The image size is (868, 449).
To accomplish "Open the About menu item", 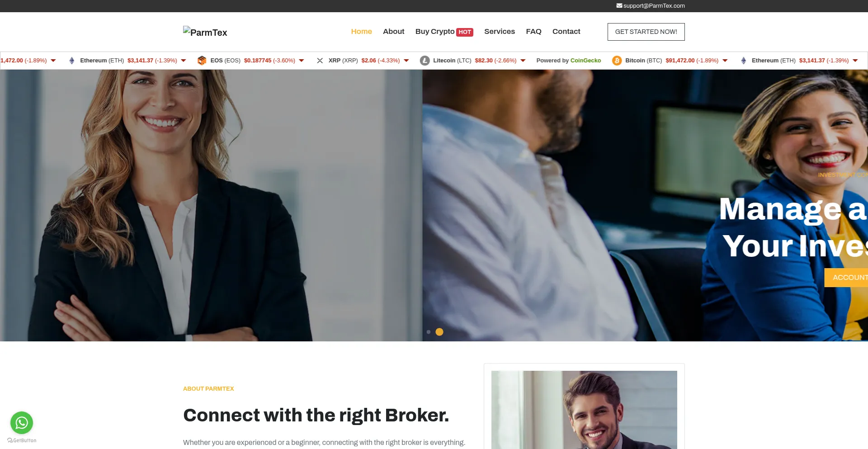I will click(393, 32).
